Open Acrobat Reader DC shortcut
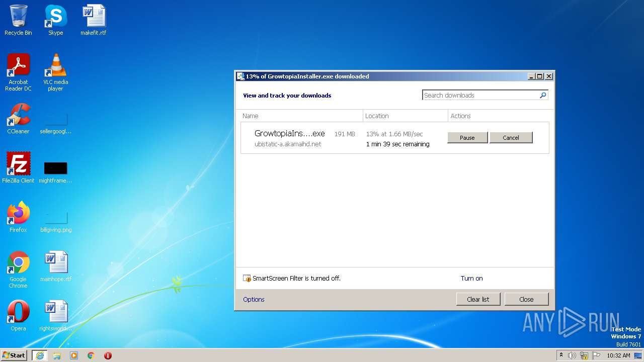This screenshot has height=362, width=644. point(18,72)
